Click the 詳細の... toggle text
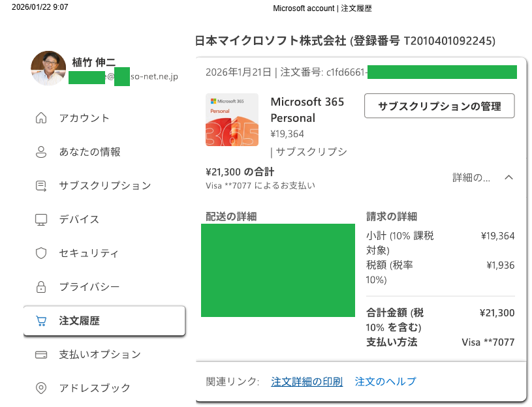This screenshot has width=532, height=407. click(471, 177)
